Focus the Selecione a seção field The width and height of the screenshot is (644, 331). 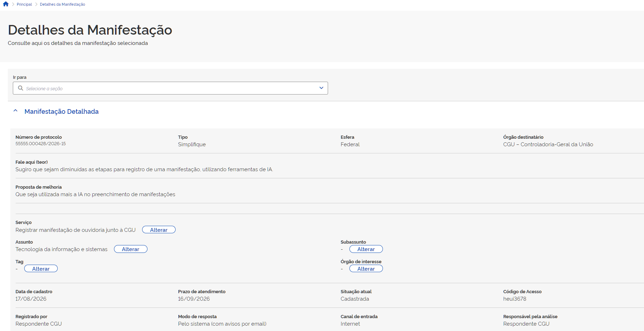click(170, 88)
